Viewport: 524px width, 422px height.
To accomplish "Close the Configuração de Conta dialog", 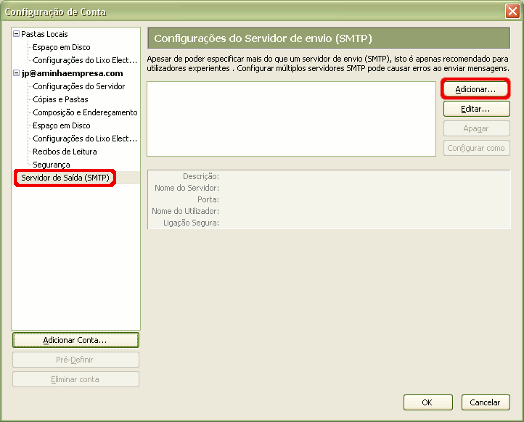I will pyautogui.click(x=513, y=11).
